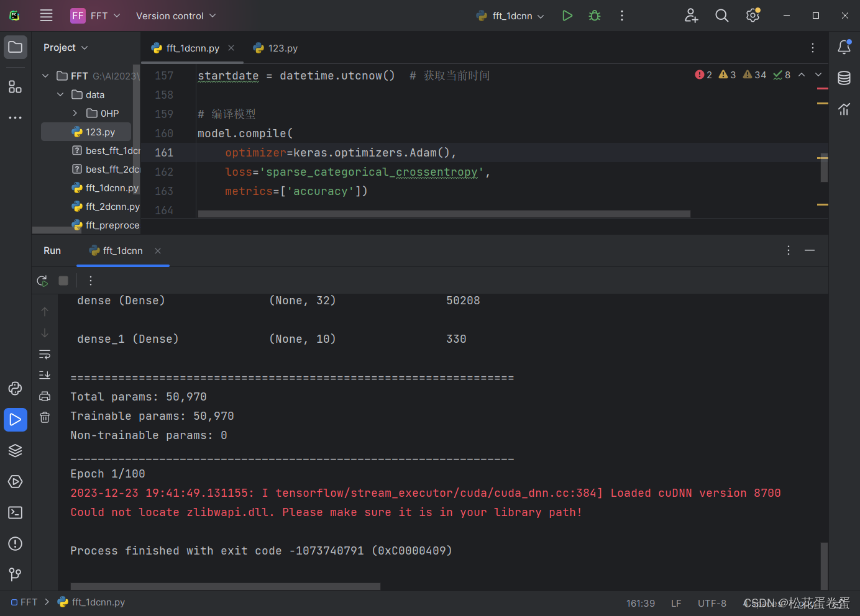Screen dimensions: 860x616
Task: Expand the 0HP folder
Action: 74,113
